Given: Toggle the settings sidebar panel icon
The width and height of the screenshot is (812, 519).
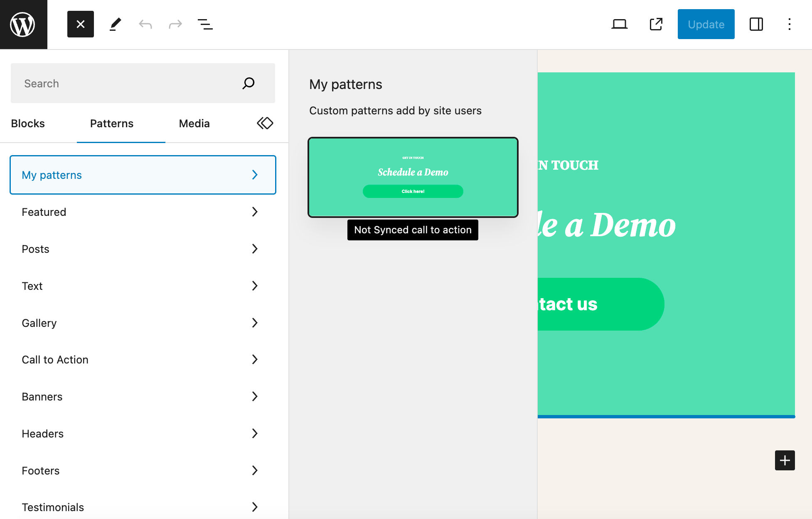Looking at the screenshot, I should click(x=756, y=24).
